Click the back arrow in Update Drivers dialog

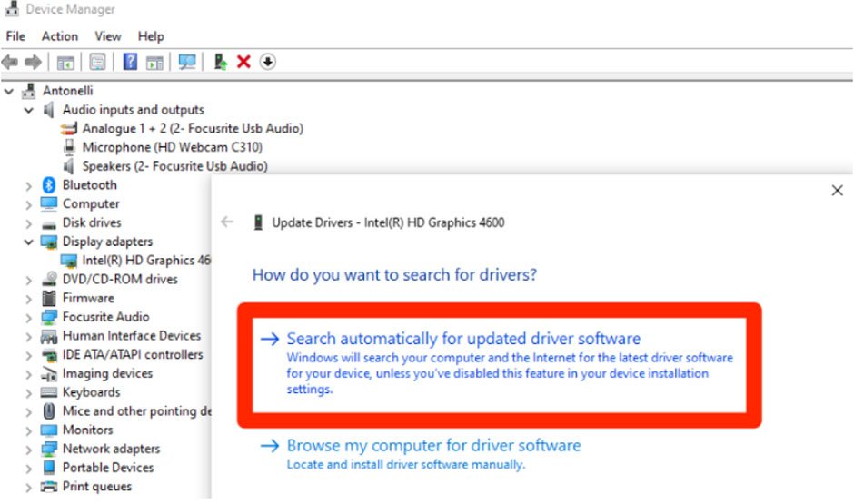coord(227,222)
